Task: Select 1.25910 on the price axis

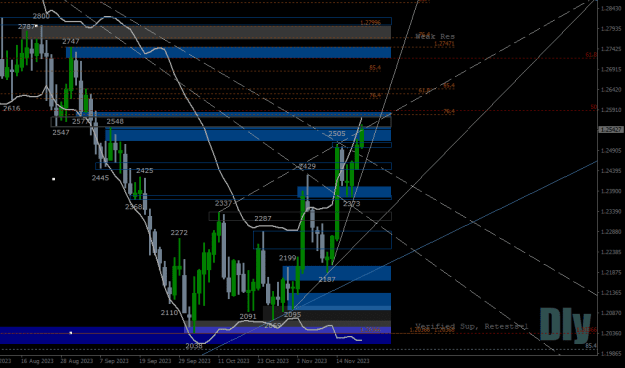Action: click(612, 110)
